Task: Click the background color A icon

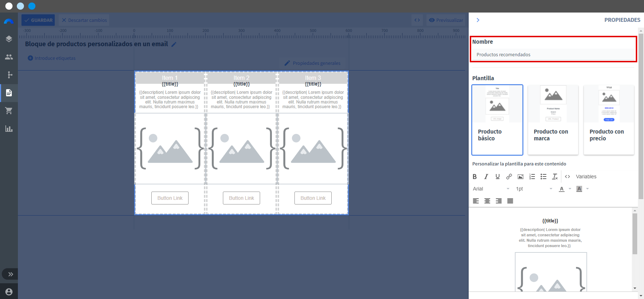Action: click(579, 189)
